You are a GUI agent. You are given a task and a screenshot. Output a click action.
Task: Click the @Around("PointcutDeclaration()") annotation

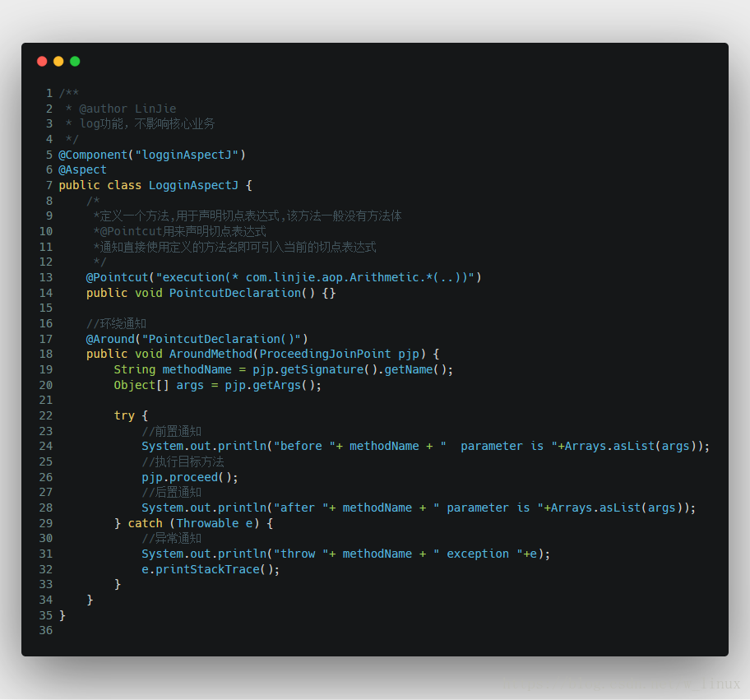tap(197, 339)
